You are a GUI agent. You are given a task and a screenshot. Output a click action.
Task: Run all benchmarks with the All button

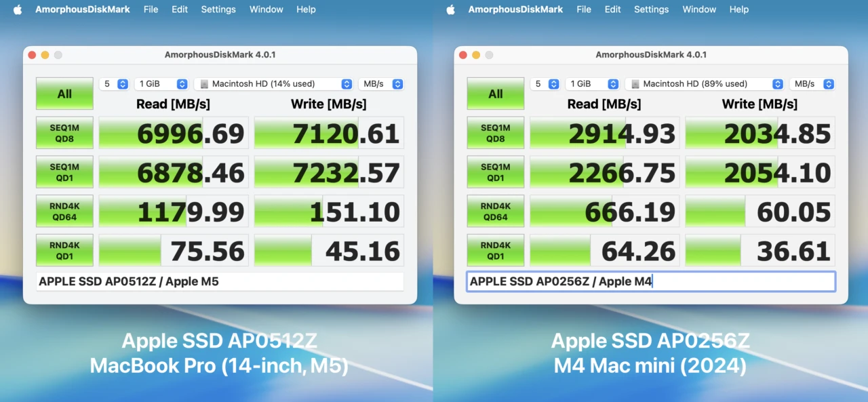click(64, 94)
